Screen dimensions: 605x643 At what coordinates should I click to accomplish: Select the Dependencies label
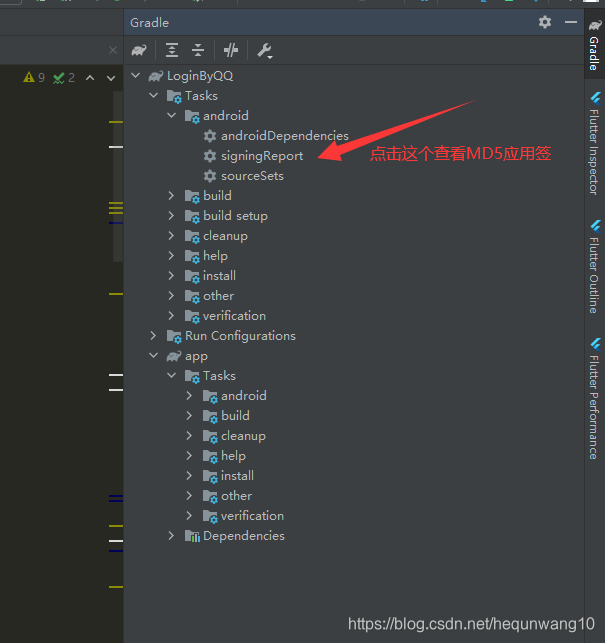pos(244,536)
